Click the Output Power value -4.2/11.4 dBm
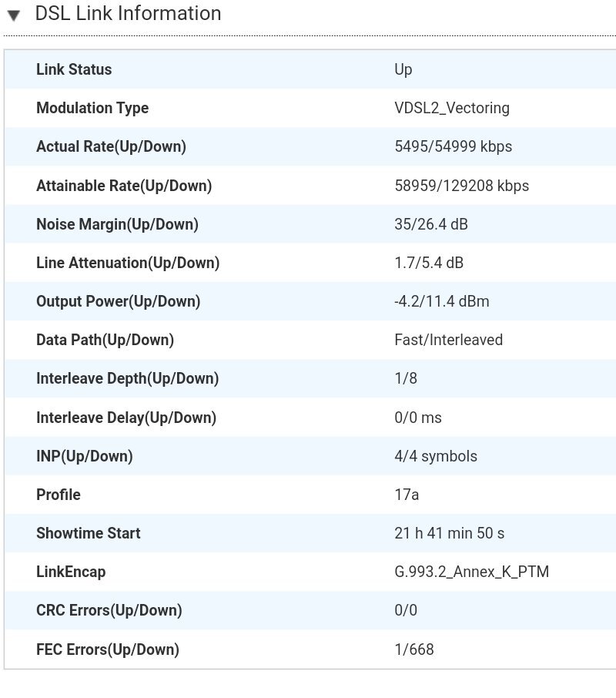The image size is (616, 698). (442, 301)
